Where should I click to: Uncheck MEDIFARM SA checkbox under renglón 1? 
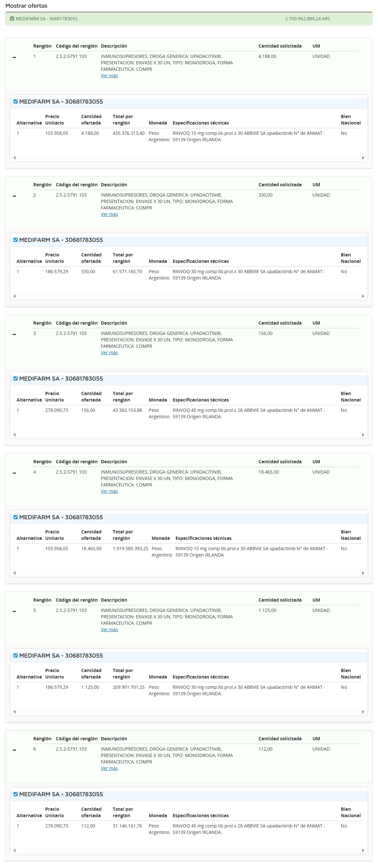tap(15, 101)
